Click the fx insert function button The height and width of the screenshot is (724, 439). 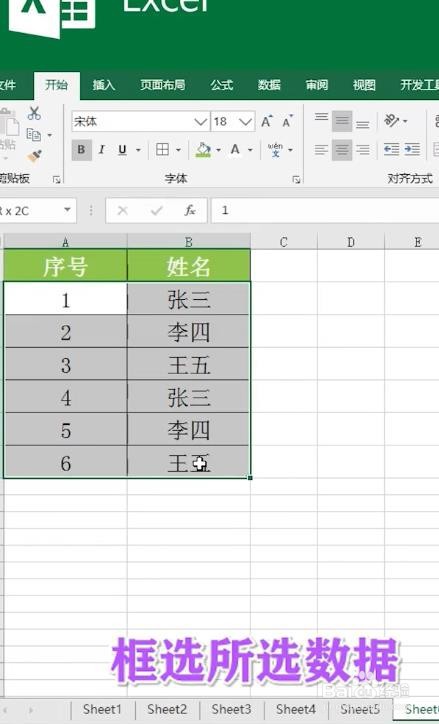coord(190,211)
